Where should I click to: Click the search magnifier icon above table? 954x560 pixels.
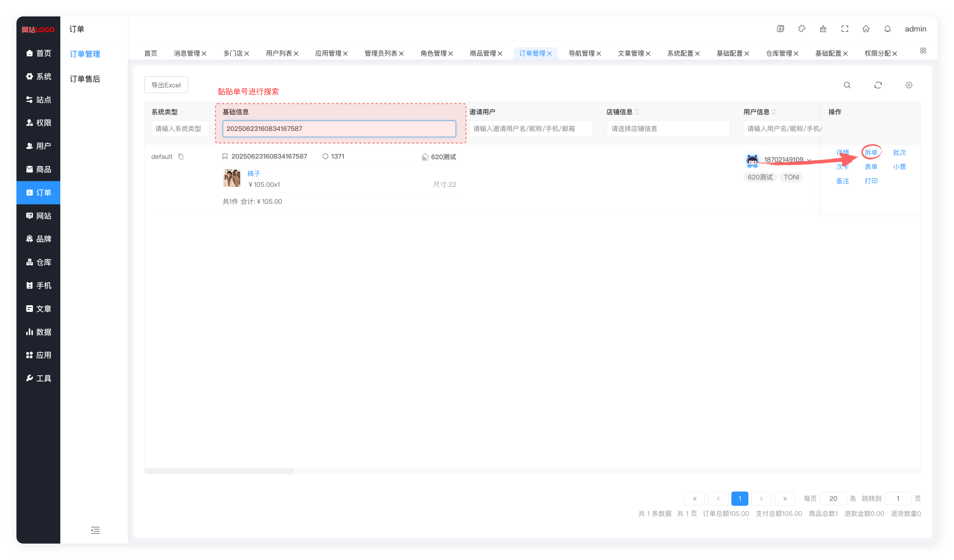(x=847, y=85)
